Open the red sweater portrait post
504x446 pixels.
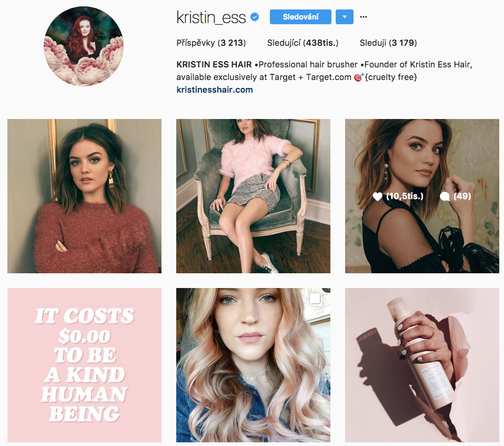click(x=85, y=196)
